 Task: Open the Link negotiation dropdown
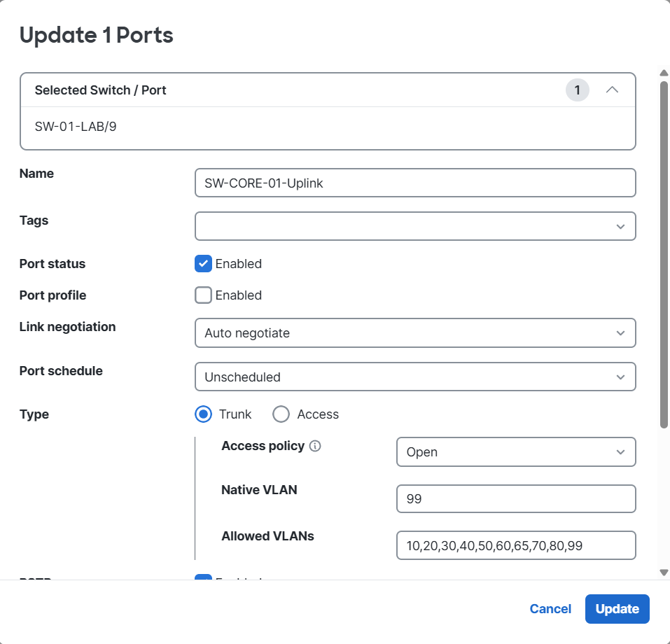click(414, 333)
